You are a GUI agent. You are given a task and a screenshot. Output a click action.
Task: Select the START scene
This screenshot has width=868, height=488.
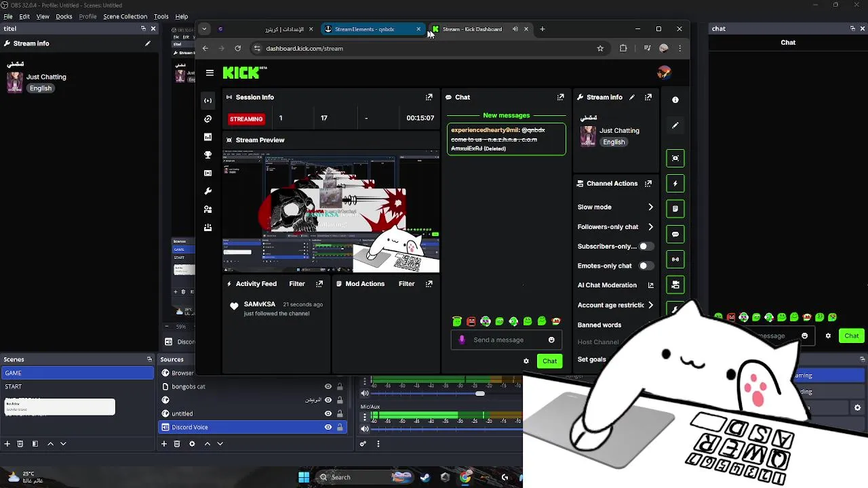point(78,386)
